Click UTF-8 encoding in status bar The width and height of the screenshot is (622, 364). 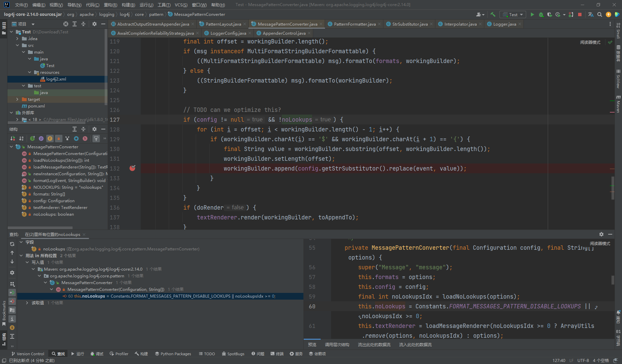point(583,360)
